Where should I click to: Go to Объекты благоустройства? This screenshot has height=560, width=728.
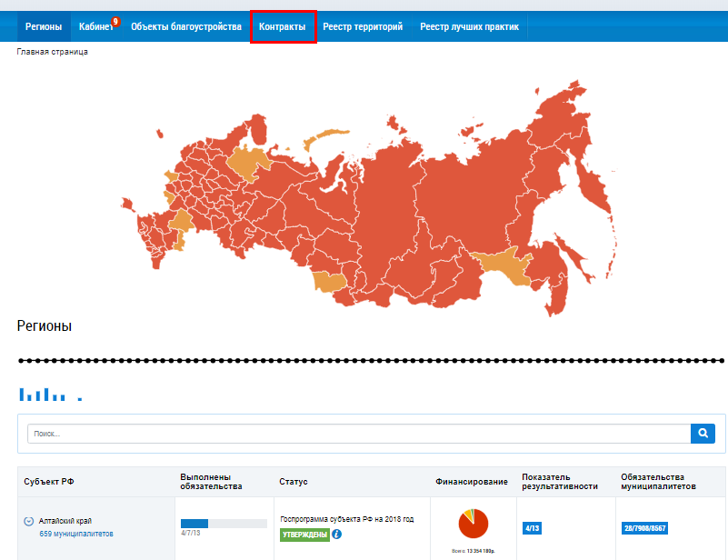[x=186, y=27]
